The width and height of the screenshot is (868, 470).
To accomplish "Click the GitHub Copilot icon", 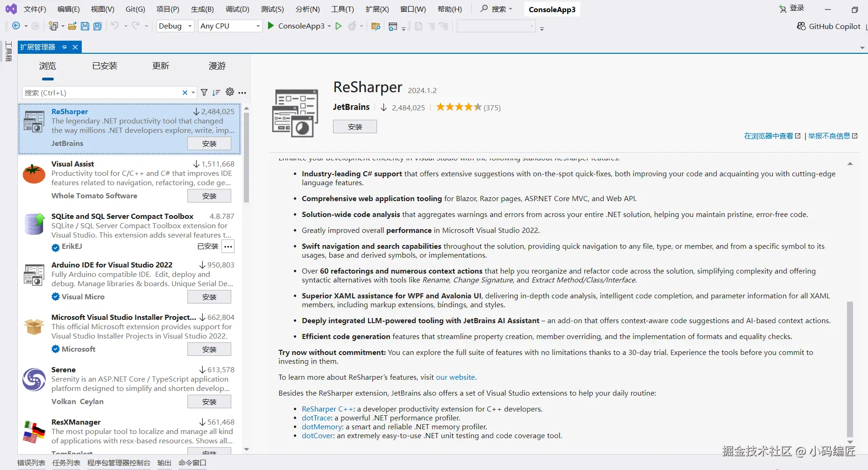I will pos(801,26).
